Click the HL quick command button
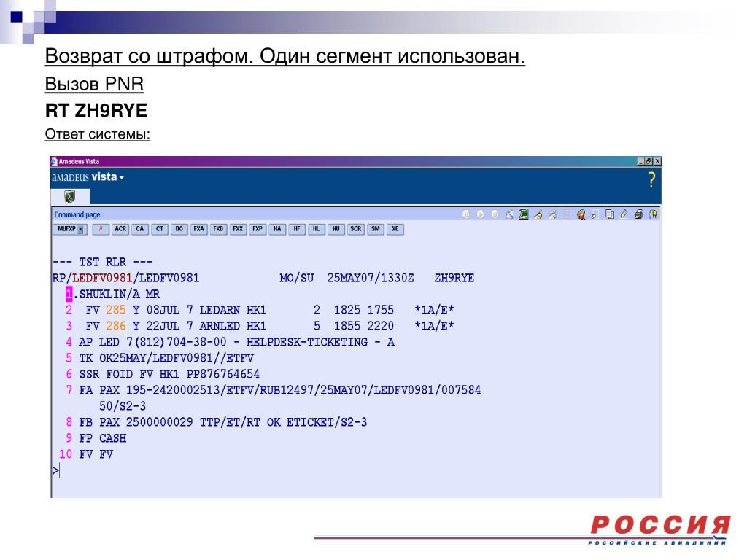Viewport: 747px width, 560px height. coord(317,229)
